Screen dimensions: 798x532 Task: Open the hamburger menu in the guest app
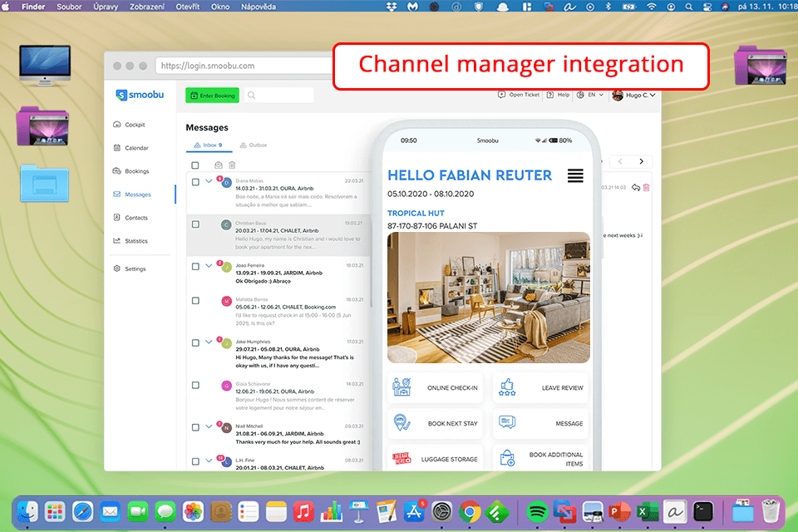(x=575, y=175)
